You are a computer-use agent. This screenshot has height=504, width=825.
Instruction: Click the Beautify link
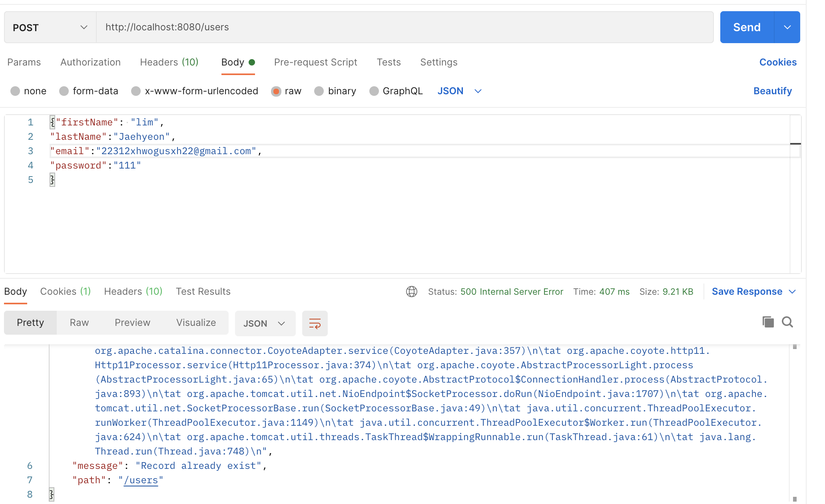772,91
